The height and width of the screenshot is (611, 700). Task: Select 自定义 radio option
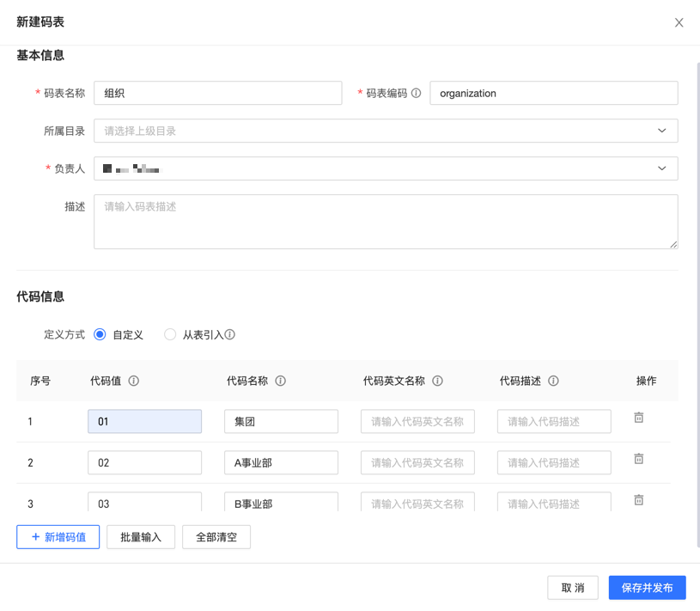100,334
